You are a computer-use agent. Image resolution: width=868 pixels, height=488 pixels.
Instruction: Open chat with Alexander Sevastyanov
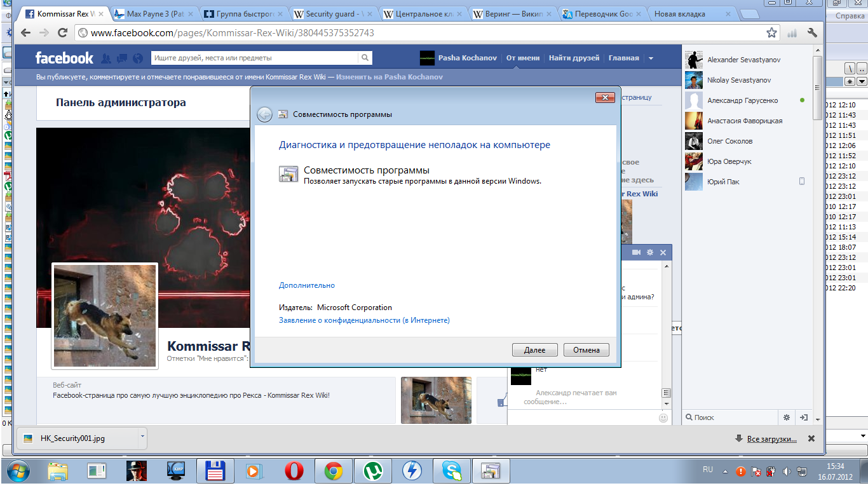tap(744, 60)
